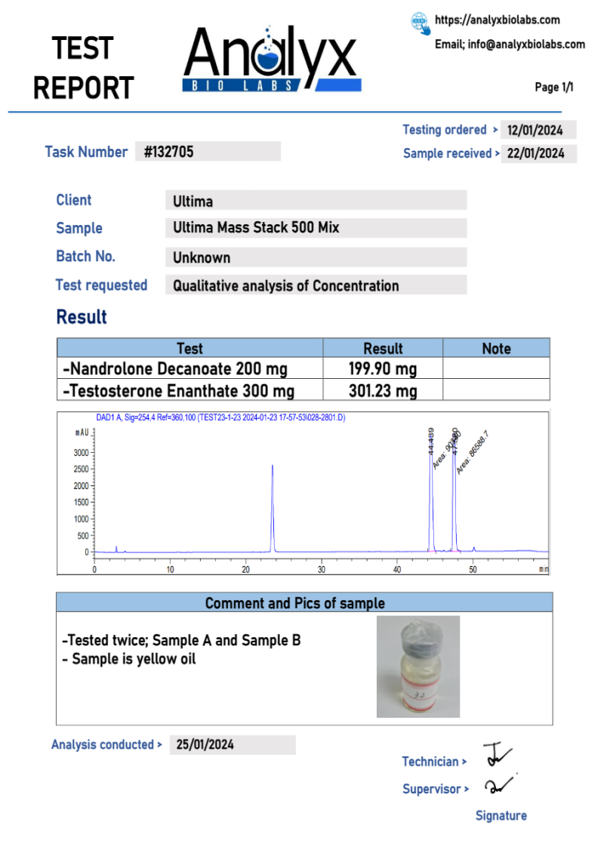The image size is (604, 868).
Task: Open the analyxbiolabs.com website link
Action: (498, 20)
